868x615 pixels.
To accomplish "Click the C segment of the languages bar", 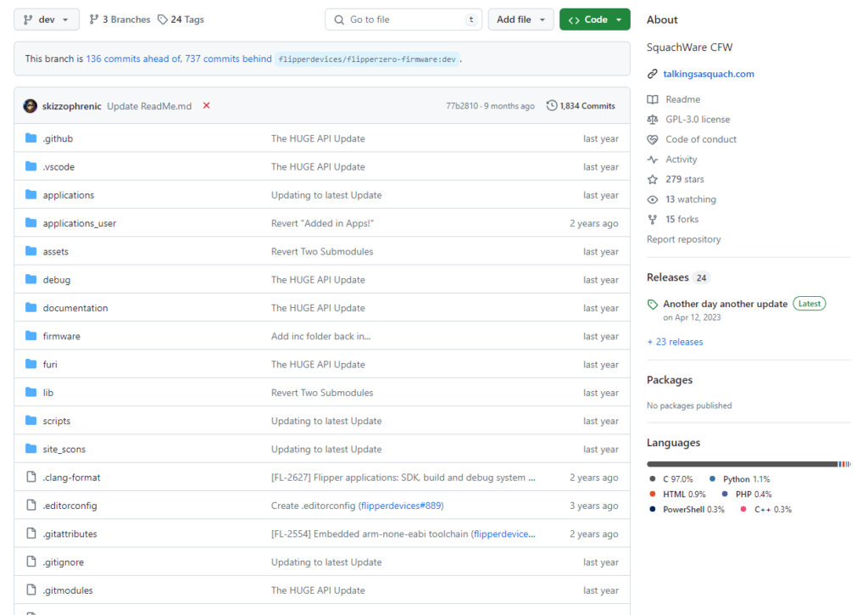I will 742,464.
